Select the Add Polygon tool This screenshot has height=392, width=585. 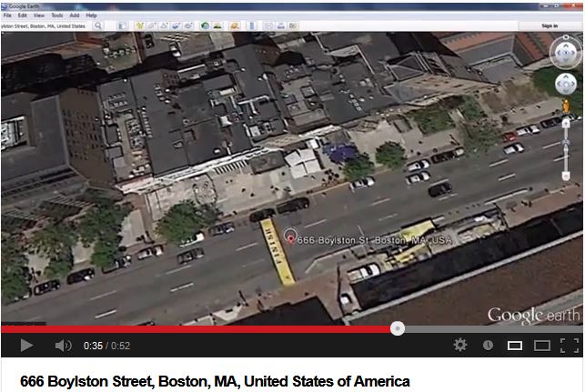coord(152,25)
